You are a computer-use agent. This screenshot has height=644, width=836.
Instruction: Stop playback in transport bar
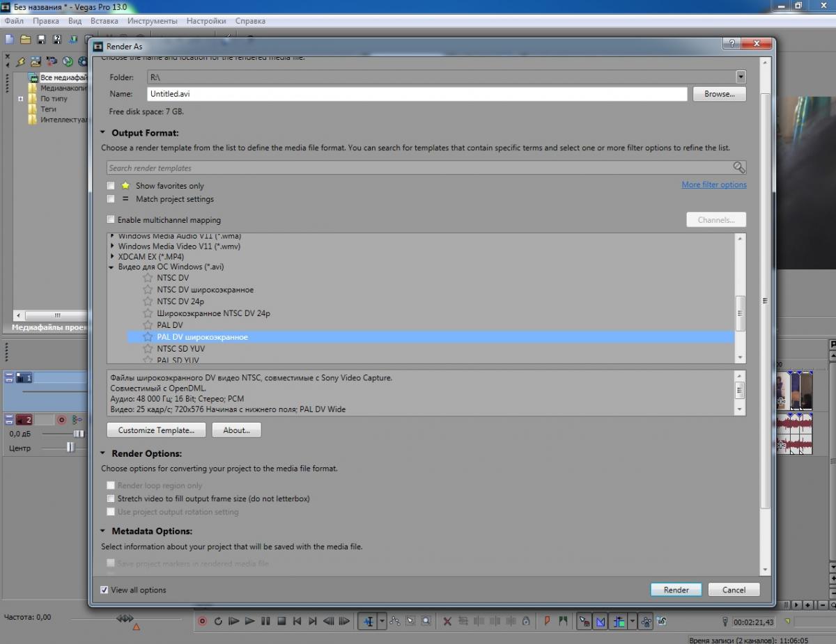point(281,621)
